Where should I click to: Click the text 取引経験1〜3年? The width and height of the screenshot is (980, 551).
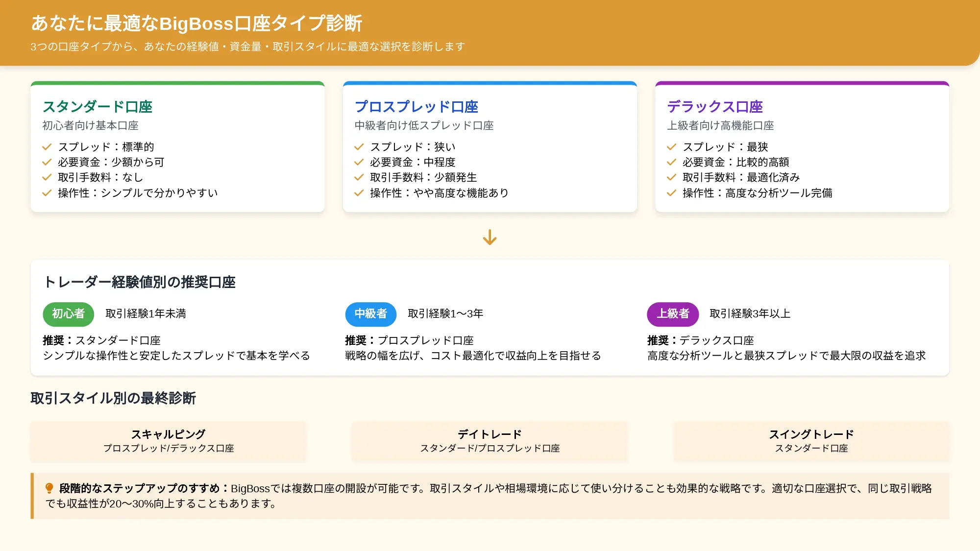[445, 314]
